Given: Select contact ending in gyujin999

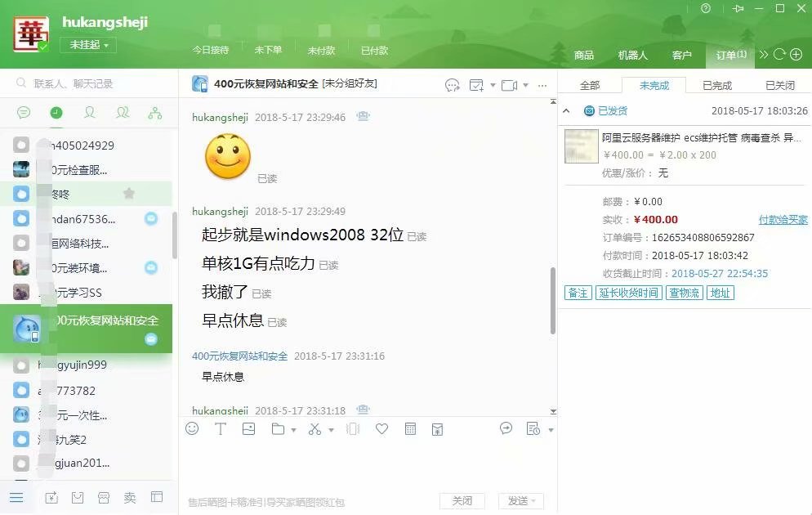Looking at the screenshot, I should [86, 365].
